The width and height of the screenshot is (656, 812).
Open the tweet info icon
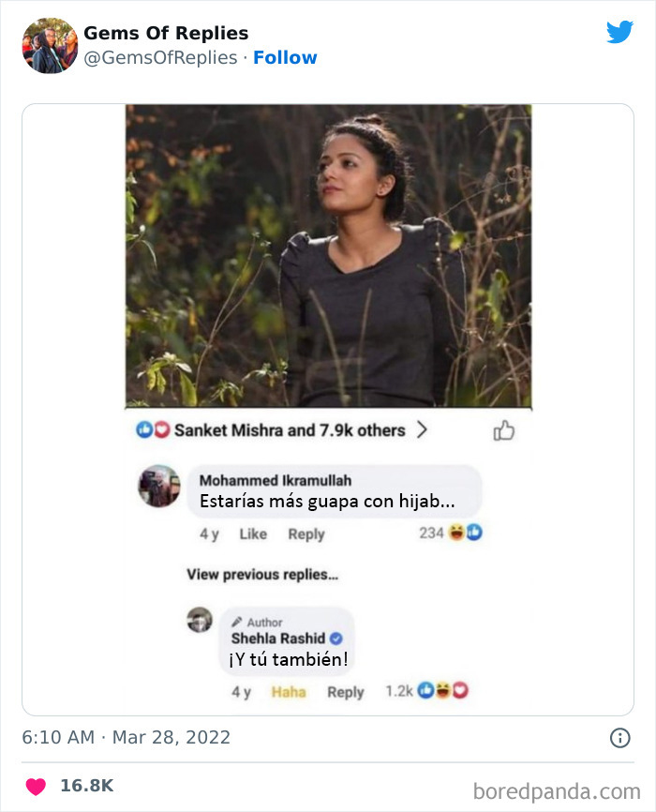coord(618,737)
